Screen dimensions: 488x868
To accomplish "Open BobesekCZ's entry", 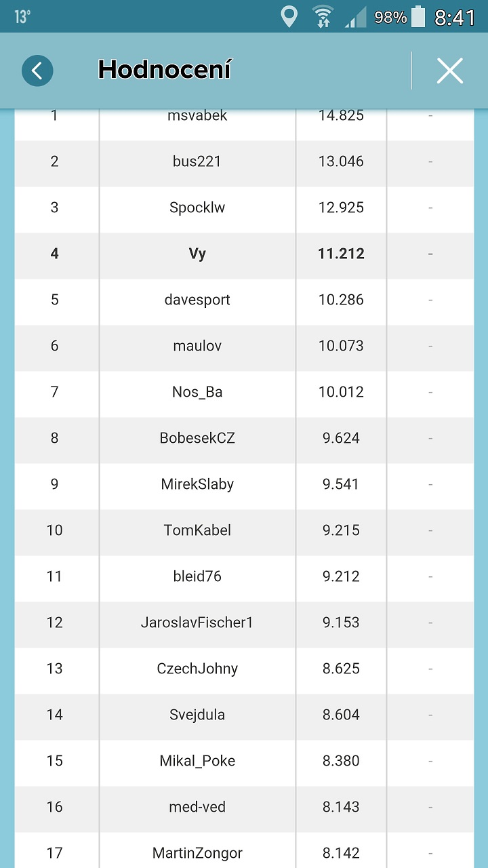I will 197,438.
